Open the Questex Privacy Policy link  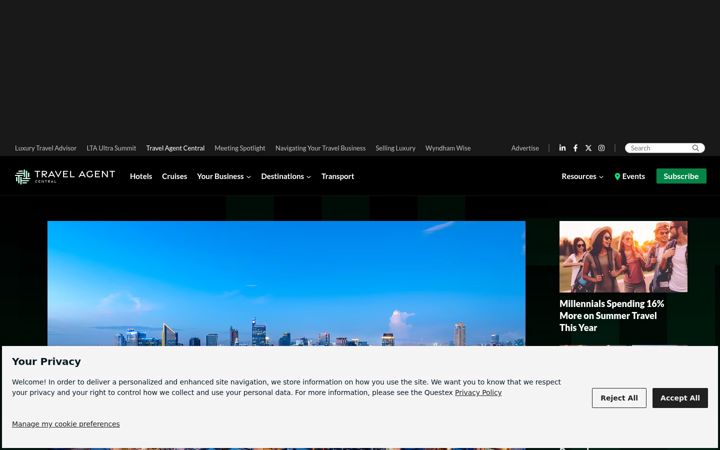478,393
